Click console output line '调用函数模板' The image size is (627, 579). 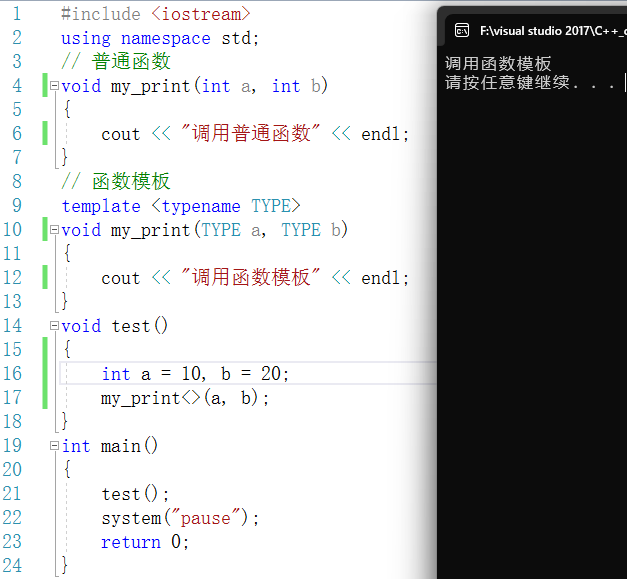498,64
